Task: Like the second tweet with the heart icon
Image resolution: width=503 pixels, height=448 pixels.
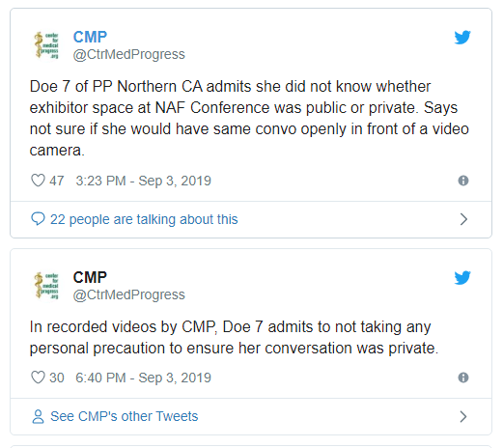Action: click(x=38, y=378)
